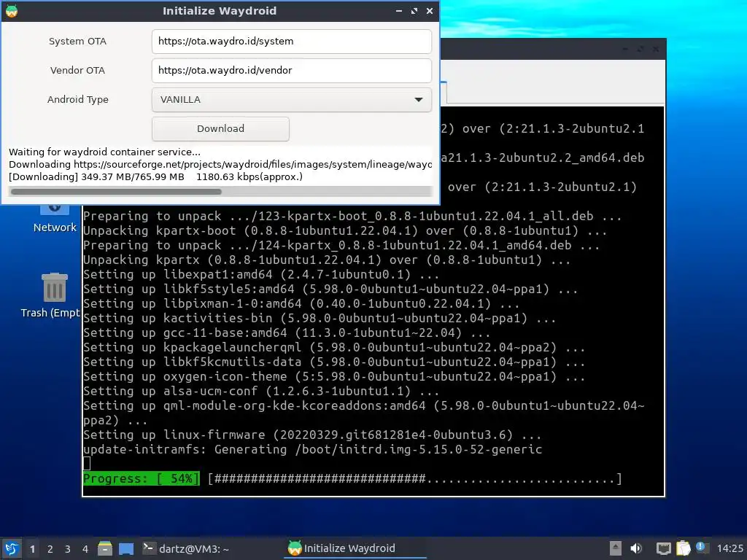This screenshot has width=747, height=560.
Task: Switch to workspace 2 in pager
Action: tap(50, 549)
